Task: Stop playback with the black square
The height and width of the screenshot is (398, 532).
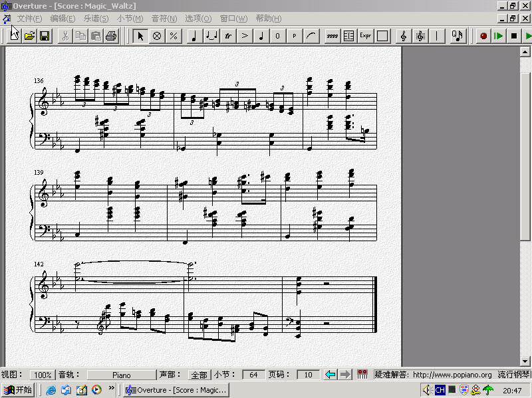Action: pyautogui.click(x=513, y=36)
